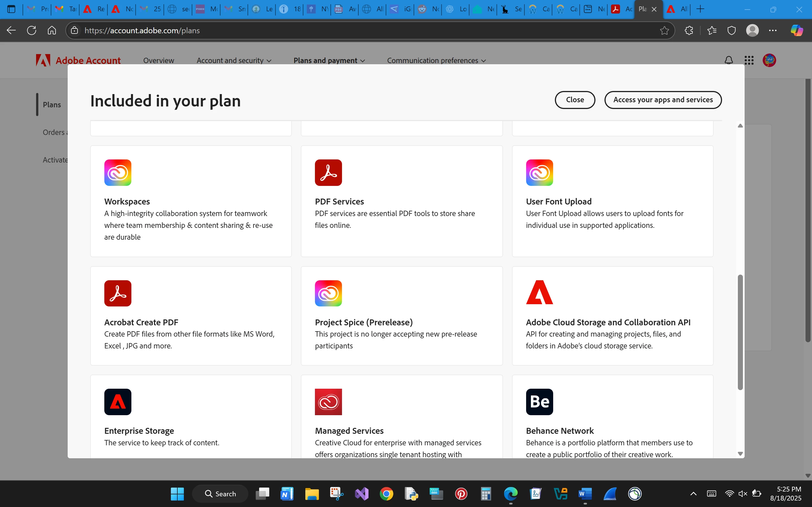Expand the Account and security dropdown
The width and height of the screenshot is (812, 507).
tap(234, 60)
